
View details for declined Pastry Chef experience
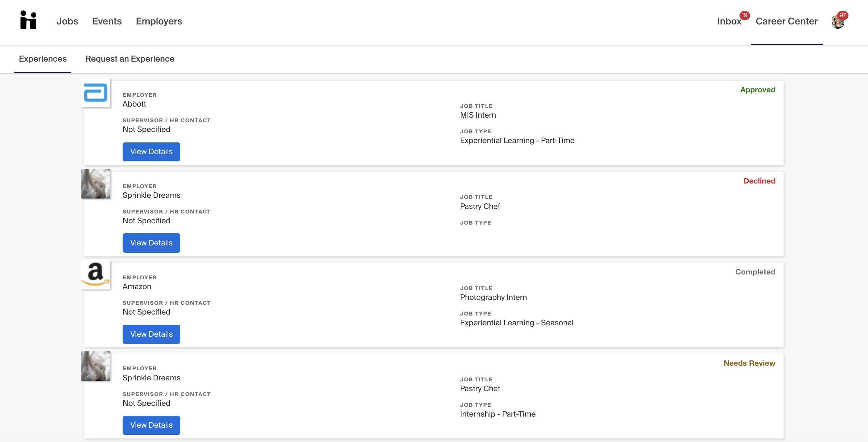tap(151, 243)
